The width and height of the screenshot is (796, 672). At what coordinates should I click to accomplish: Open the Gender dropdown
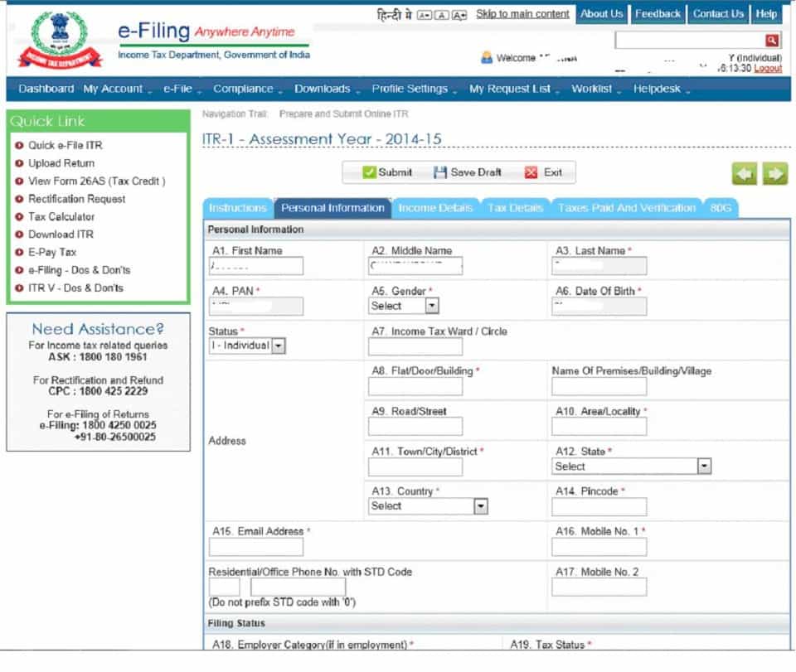click(404, 306)
